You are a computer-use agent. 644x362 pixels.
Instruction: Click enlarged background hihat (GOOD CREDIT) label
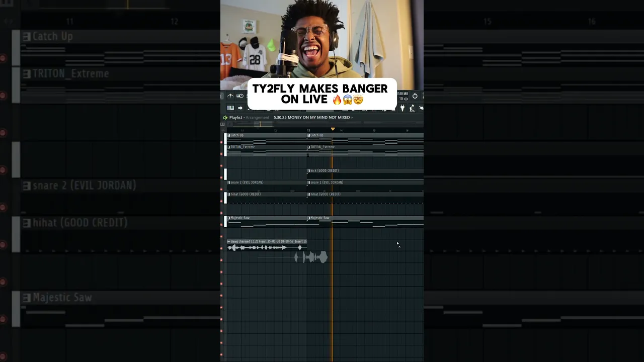coord(79,223)
